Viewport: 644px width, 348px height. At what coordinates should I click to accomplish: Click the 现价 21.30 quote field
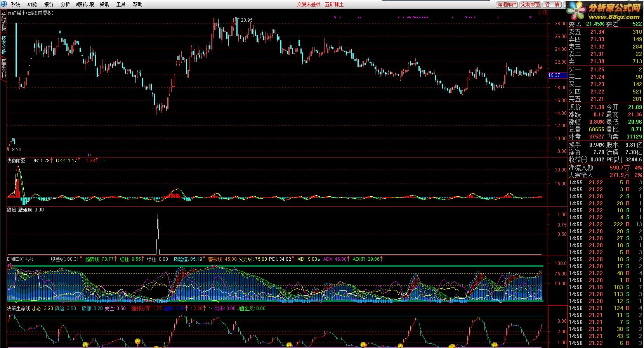pyautogui.click(x=587, y=107)
